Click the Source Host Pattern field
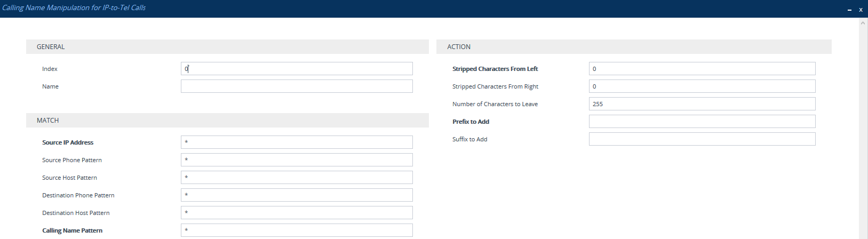This screenshot has width=868, height=239. tap(297, 178)
